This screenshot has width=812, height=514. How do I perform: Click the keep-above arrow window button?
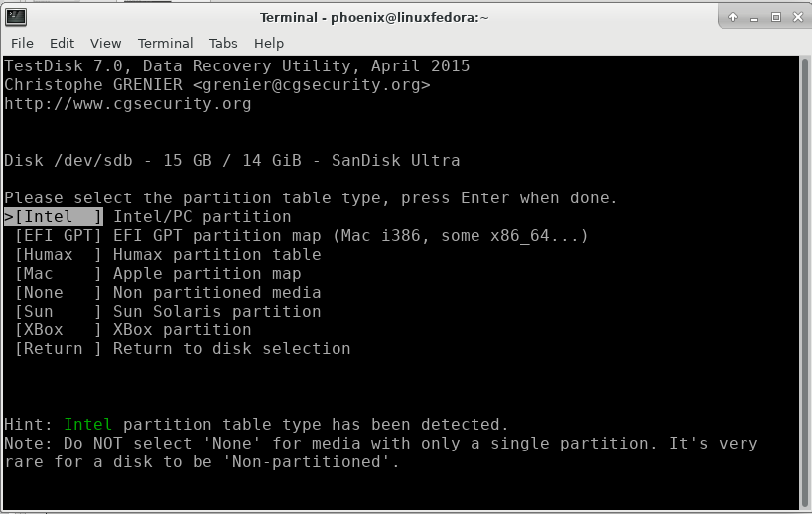point(733,17)
